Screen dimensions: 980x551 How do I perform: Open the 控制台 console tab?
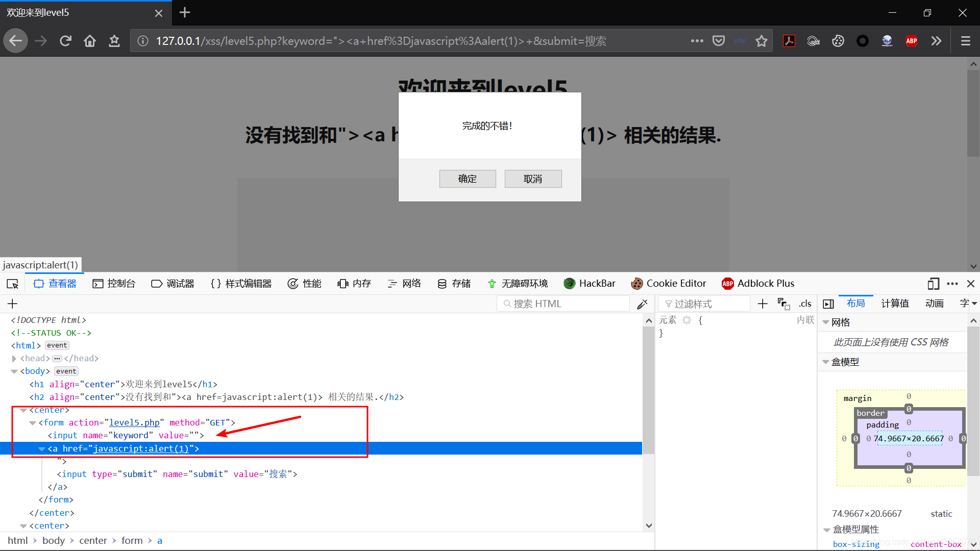114,284
